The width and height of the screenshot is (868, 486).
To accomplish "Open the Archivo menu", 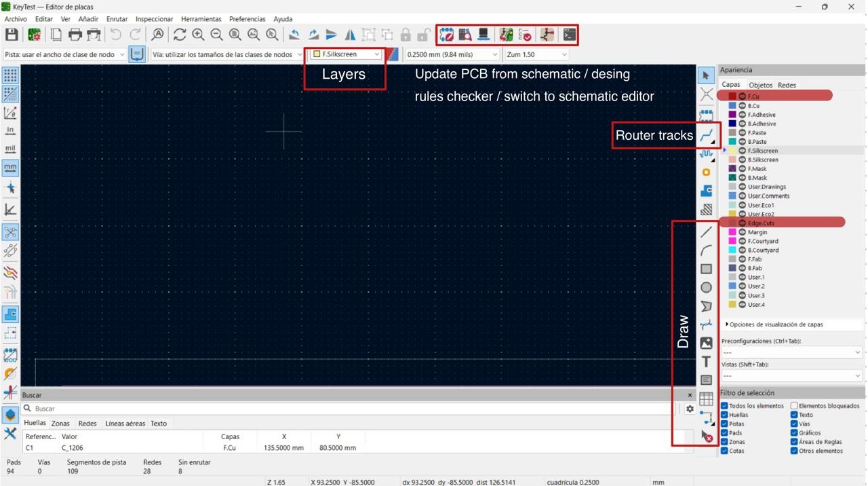I will point(16,19).
